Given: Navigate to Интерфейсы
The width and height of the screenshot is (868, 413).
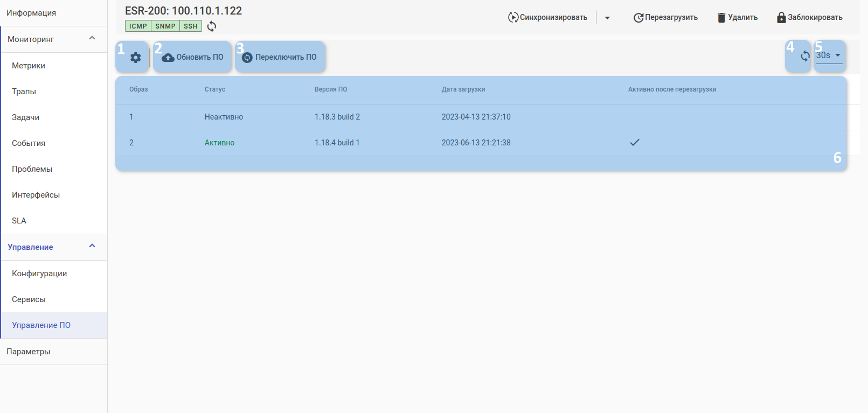Looking at the screenshot, I should [36, 195].
